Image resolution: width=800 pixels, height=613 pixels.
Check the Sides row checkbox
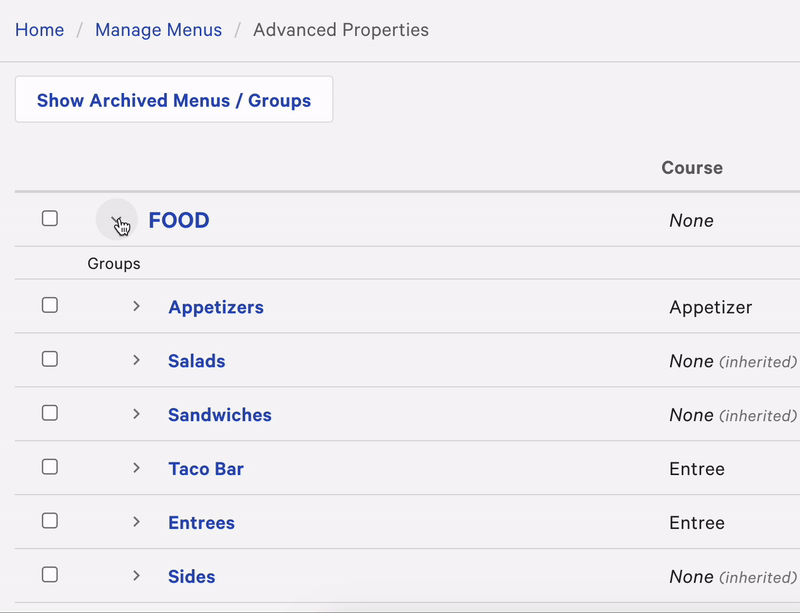[x=50, y=575]
